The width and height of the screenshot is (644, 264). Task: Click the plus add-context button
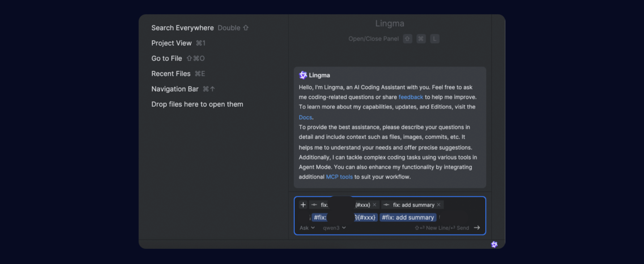tap(303, 205)
